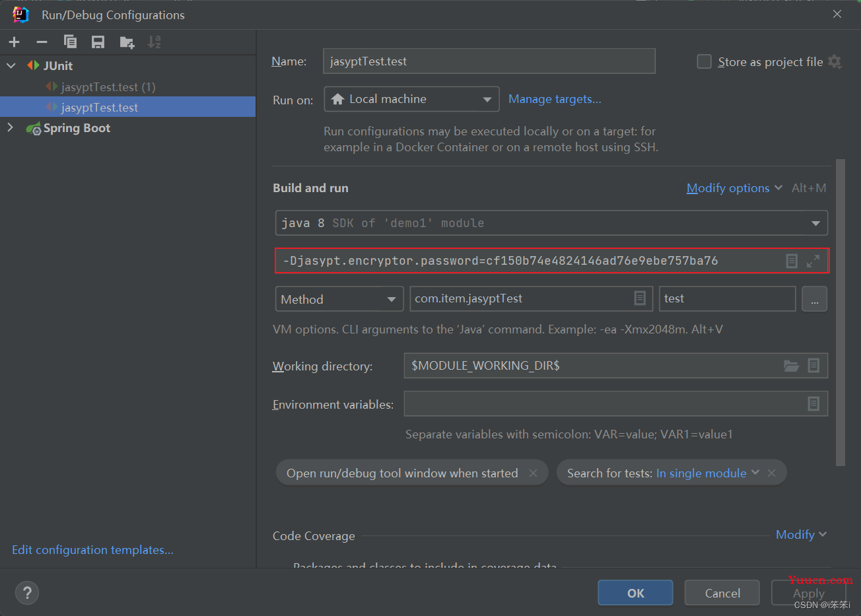Select Spring Boot category label

point(77,127)
